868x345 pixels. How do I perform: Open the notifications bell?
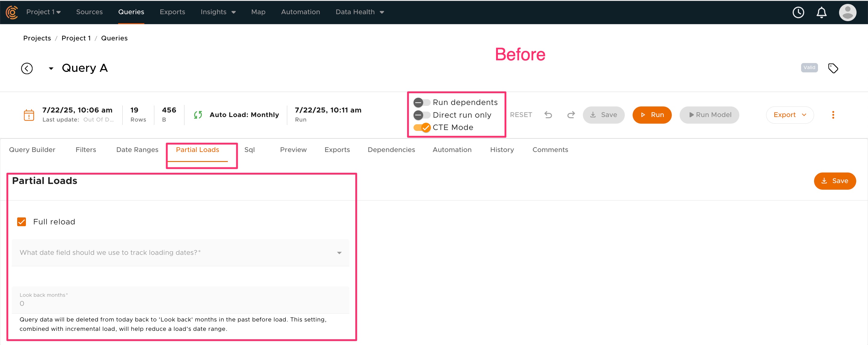pos(821,12)
